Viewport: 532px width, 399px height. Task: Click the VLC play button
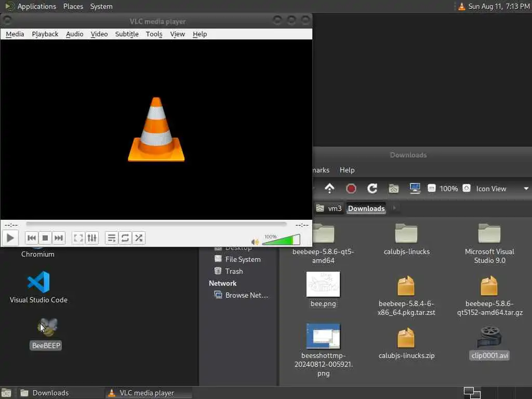click(10, 238)
